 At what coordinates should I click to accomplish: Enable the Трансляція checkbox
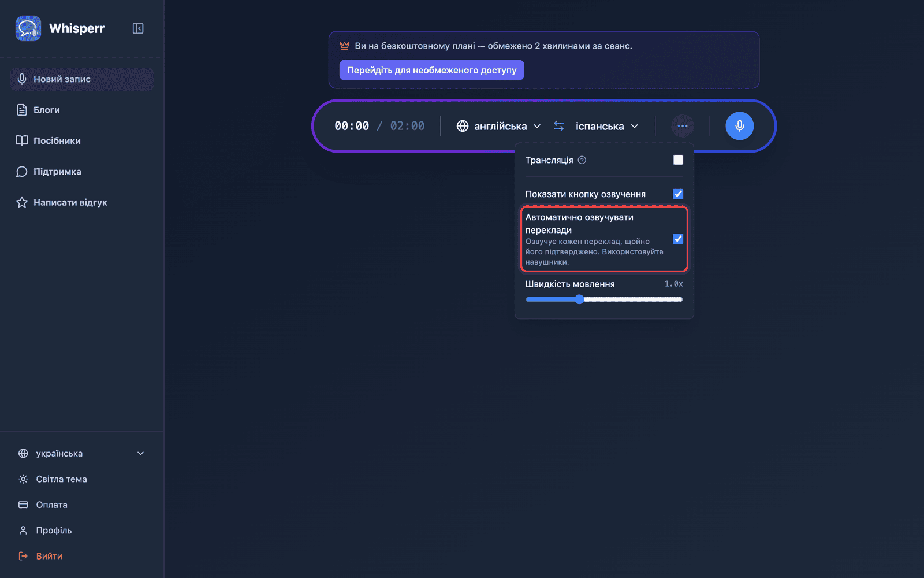(678, 160)
